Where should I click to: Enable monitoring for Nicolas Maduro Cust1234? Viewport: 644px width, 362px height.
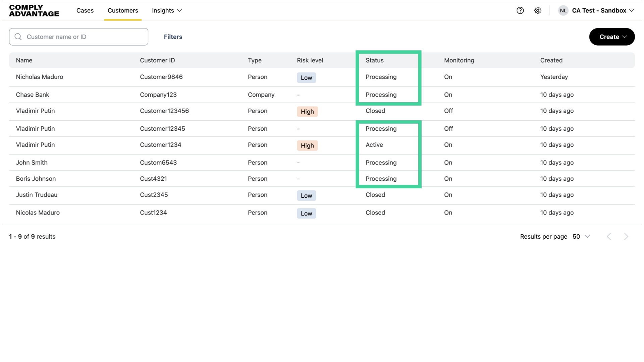pos(448,213)
